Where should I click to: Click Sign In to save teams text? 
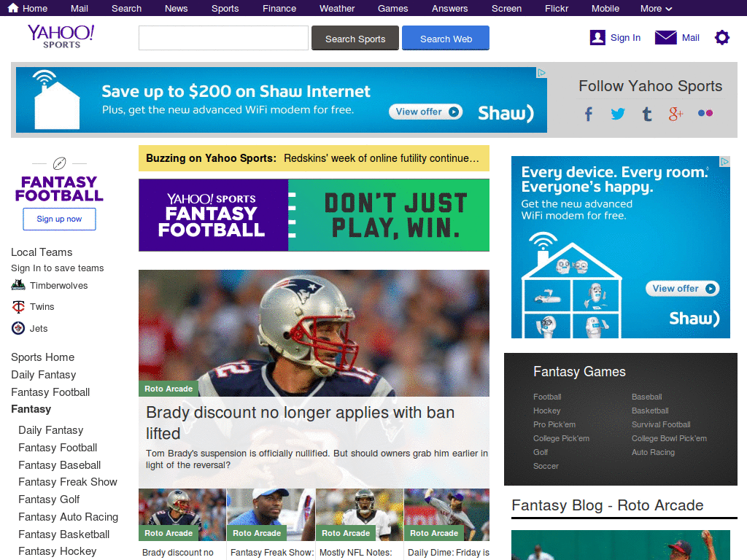(x=57, y=268)
